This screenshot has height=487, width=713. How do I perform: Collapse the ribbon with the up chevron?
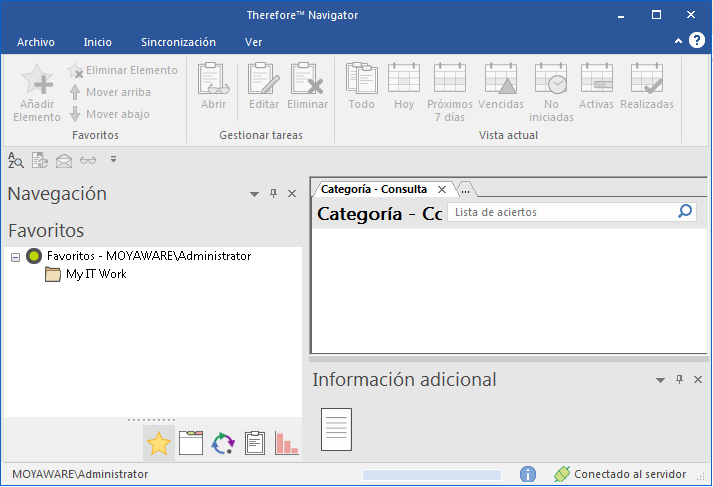point(678,41)
